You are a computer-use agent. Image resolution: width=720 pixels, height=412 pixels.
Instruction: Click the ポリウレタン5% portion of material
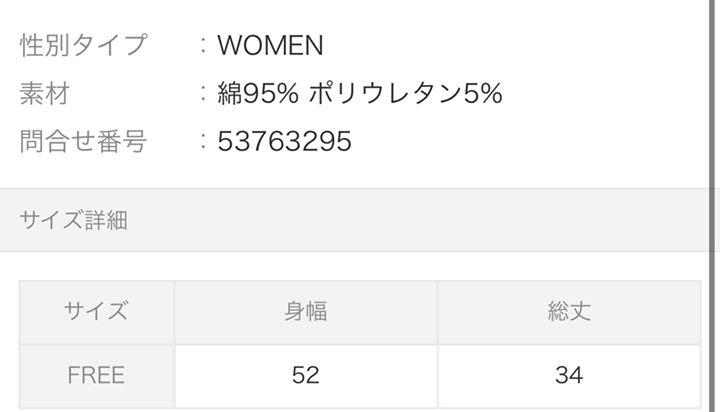[x=406, y=93]
